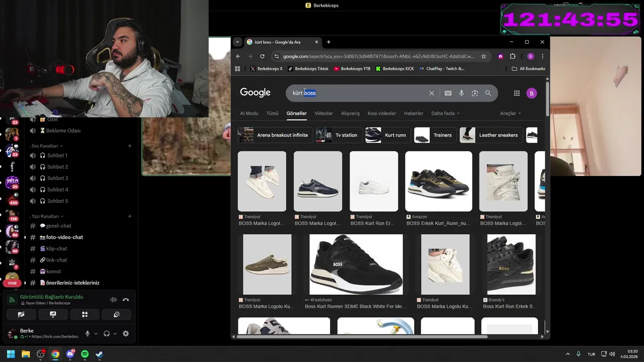This screenshot has width=644, height=362.
Task: Switch to AI Modu
Action: point(249,113)
